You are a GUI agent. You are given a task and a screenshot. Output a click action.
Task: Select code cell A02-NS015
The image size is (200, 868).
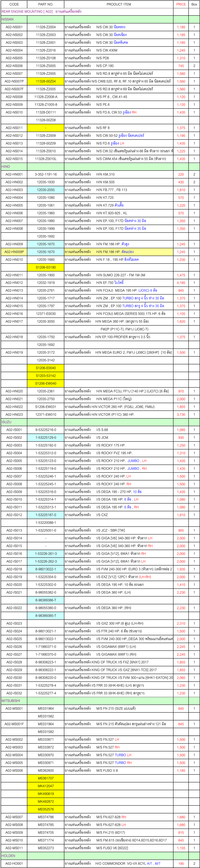coord(14,159)
